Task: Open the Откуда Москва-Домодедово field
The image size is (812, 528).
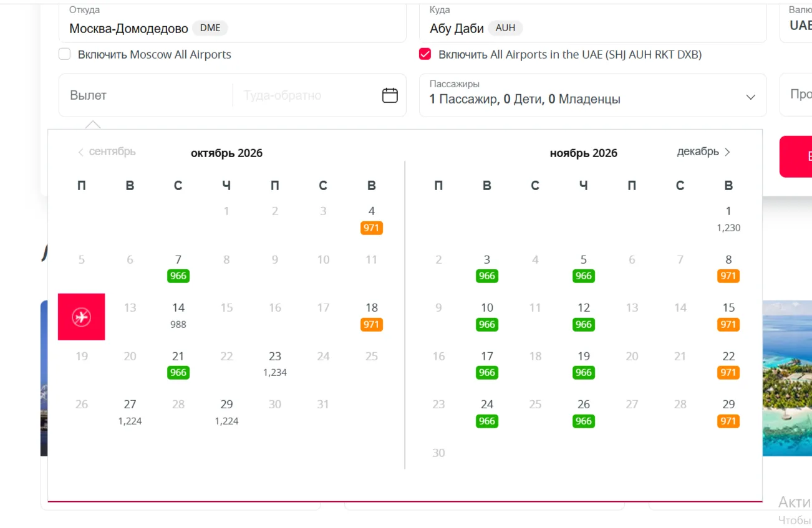Action: (233, 22)
